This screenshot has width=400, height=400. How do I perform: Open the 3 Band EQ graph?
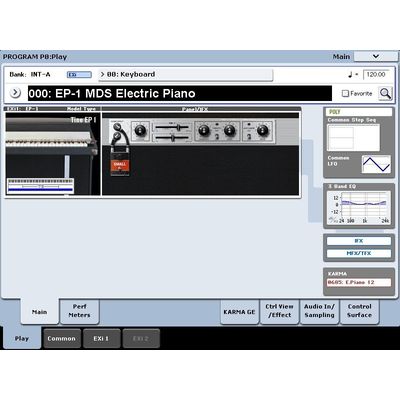[x=359, y=207]
